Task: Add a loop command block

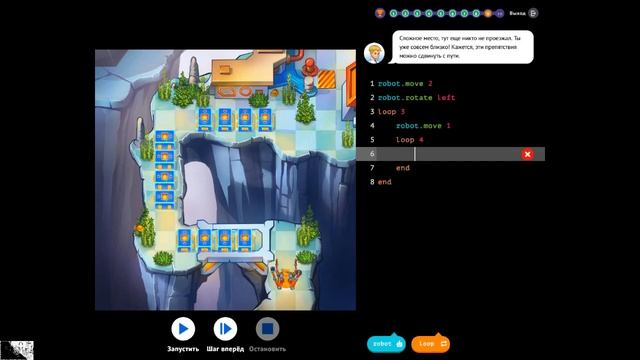Action: pyautogui.click(x=431, y=344)
